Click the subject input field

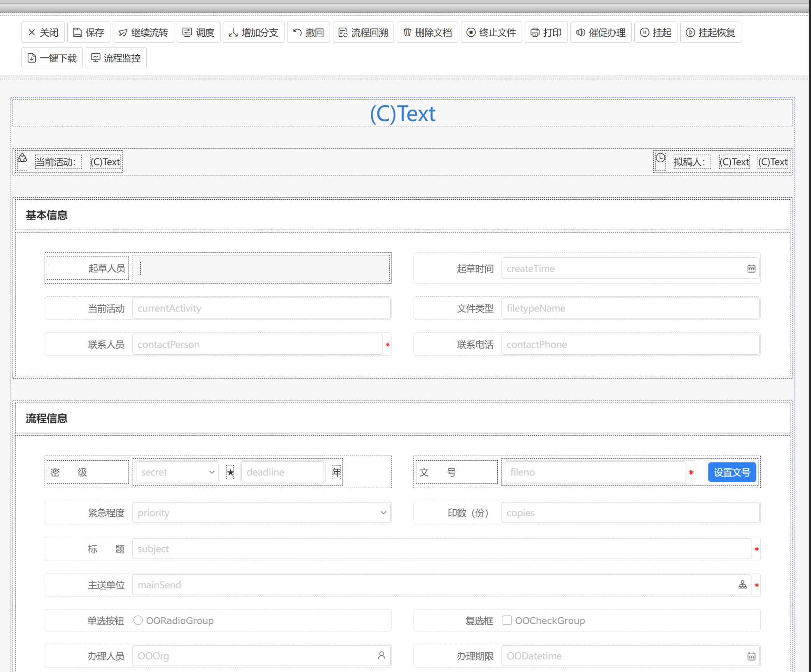tap(441, 549)
